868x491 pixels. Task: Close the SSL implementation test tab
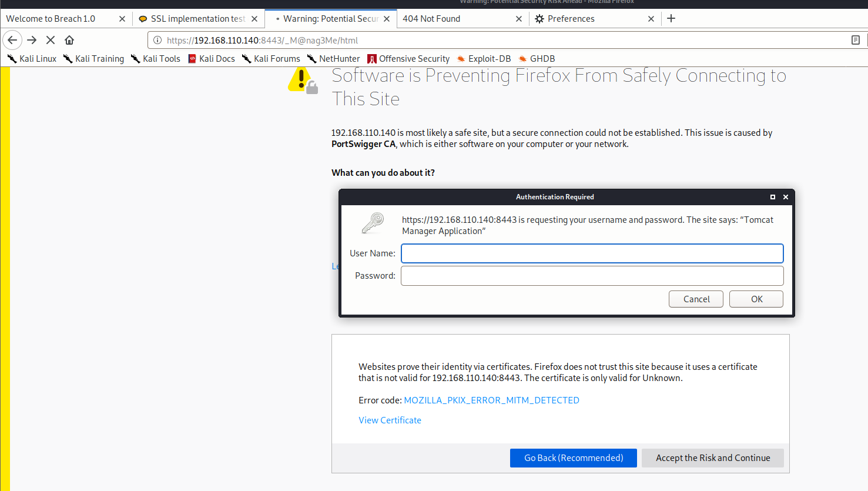(x=254, y=19)
